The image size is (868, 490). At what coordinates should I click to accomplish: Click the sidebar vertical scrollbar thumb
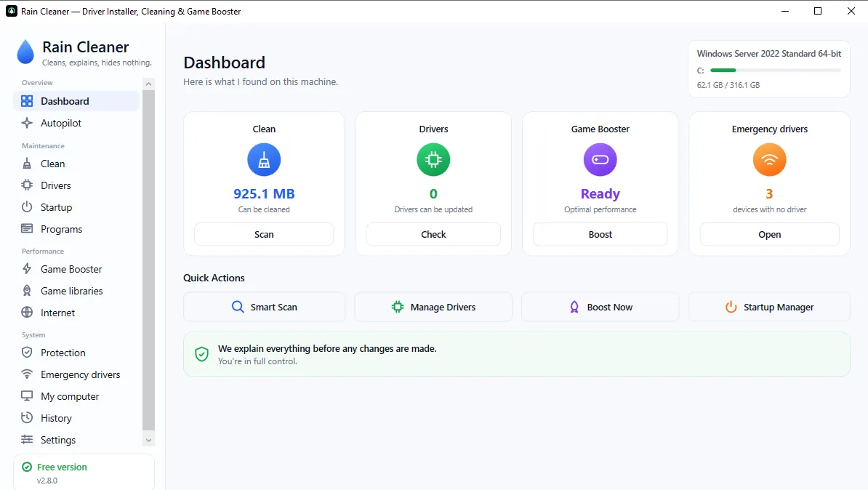(148, 260)
